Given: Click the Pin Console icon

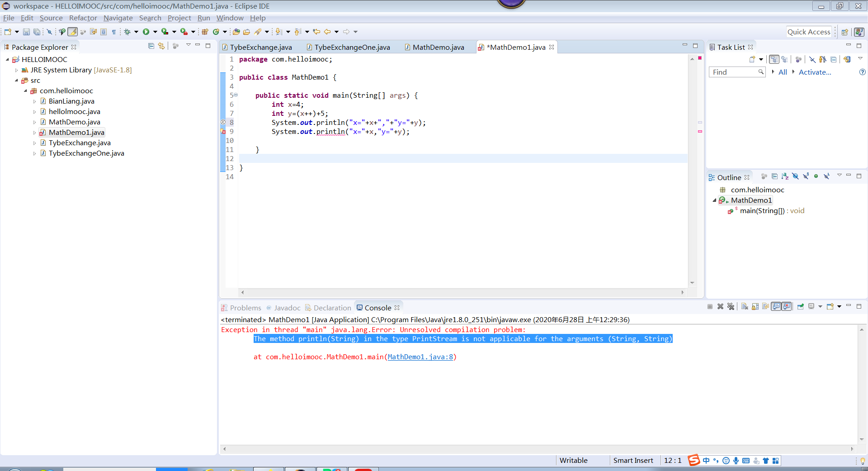Looking at the screenshot, I should click(x=800, y=307).
